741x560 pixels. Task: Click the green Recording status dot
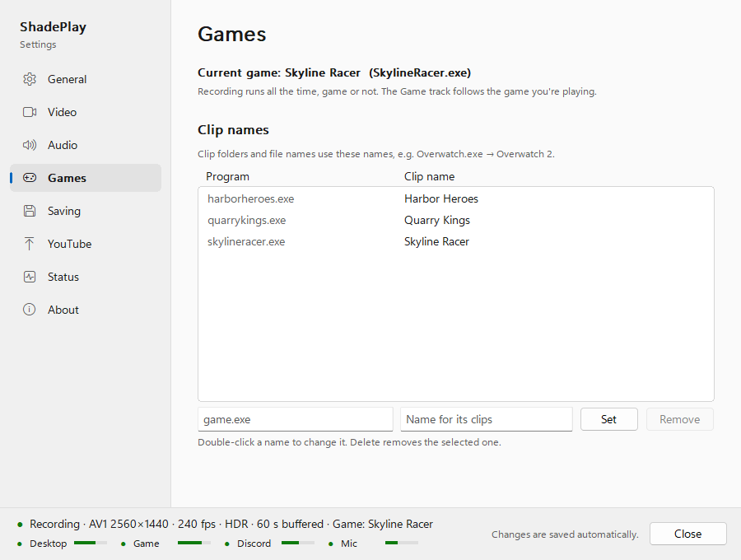[x=20, y=525]
